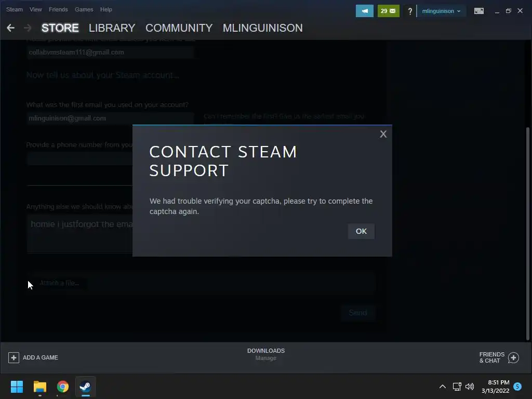
Task: Click the Send button on the form
Action: click(357, 312)
